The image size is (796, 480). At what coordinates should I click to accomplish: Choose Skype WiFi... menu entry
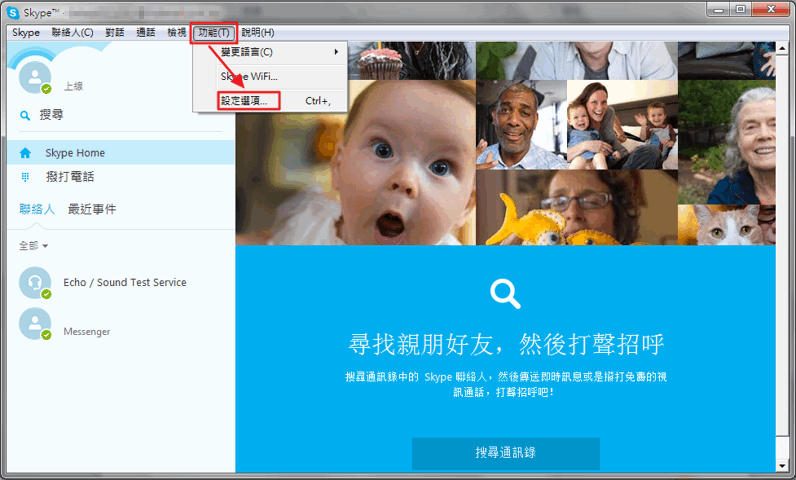click(x=270, y=77)
